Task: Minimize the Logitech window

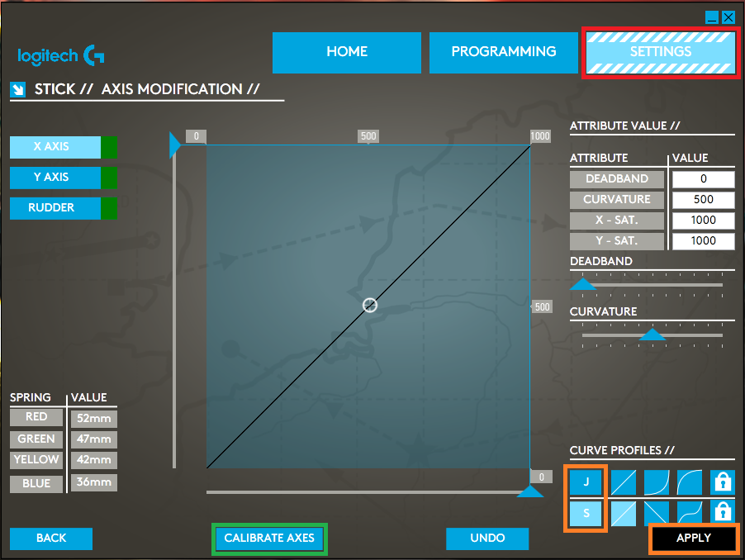Action: (x=712, y=17)
